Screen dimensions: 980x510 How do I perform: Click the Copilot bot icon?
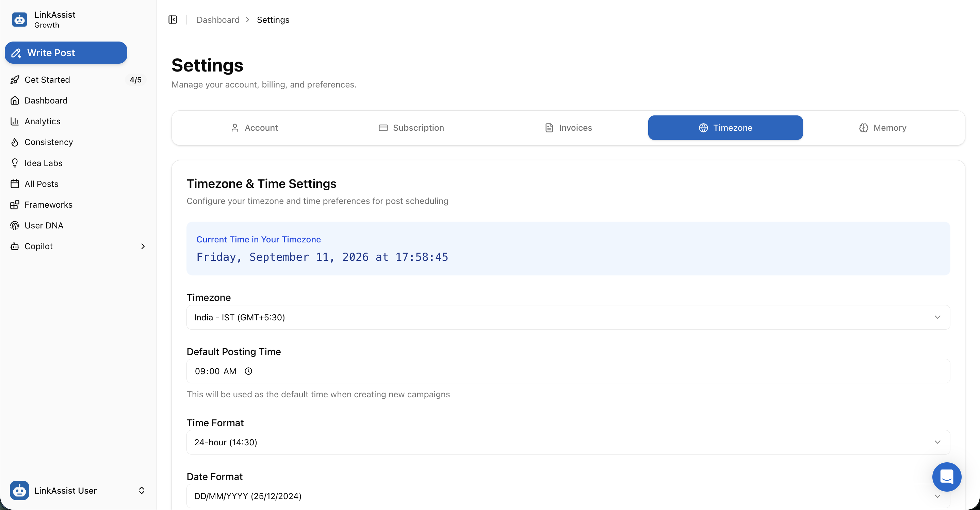[x=15, y=246]
